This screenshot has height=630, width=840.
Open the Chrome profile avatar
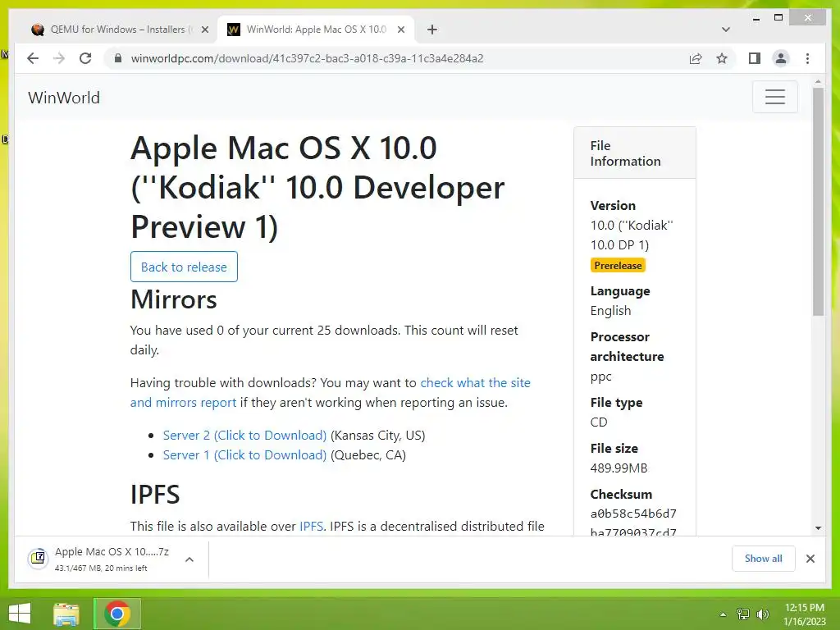tap(781, 58)
